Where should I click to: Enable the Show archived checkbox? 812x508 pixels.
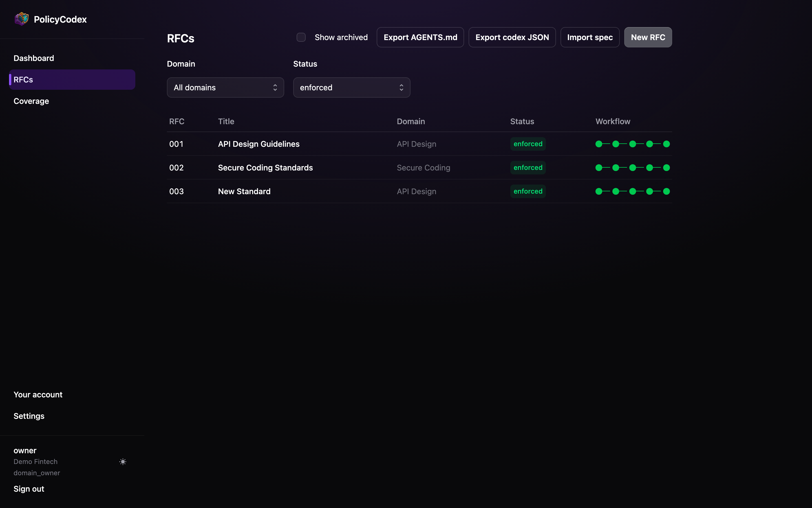click(301, 37)
